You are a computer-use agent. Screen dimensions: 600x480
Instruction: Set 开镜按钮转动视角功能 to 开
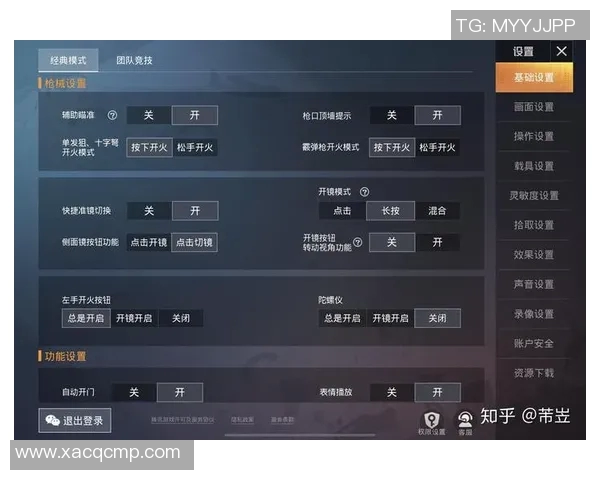click(437, 242)
